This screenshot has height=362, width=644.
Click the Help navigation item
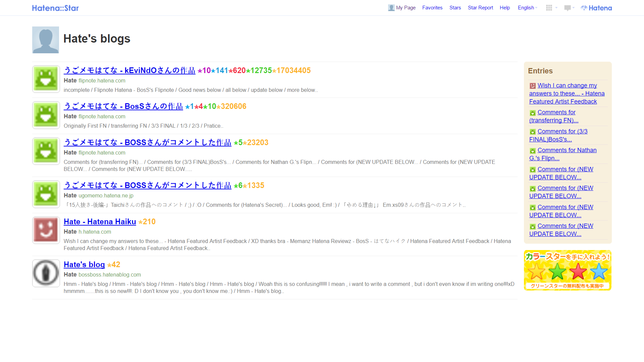click(504, 7)
